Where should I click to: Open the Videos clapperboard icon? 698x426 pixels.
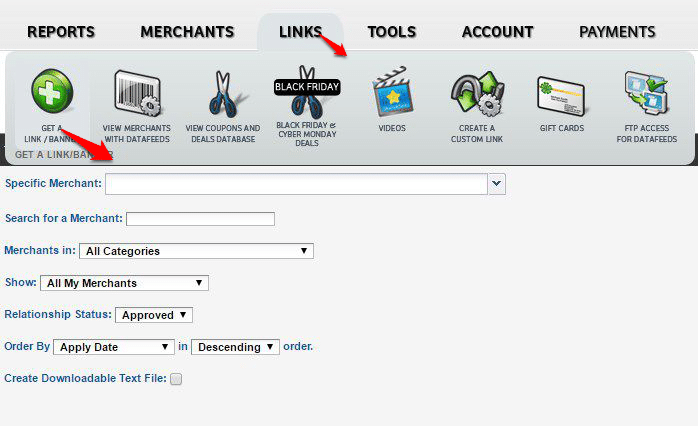(392, 92)
